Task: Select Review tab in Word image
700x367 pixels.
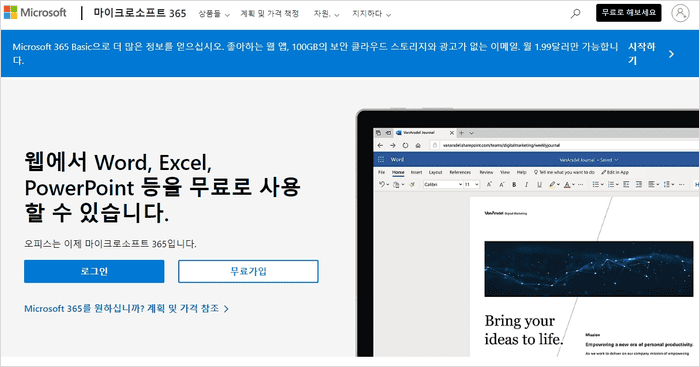Action: click(486, 172)
